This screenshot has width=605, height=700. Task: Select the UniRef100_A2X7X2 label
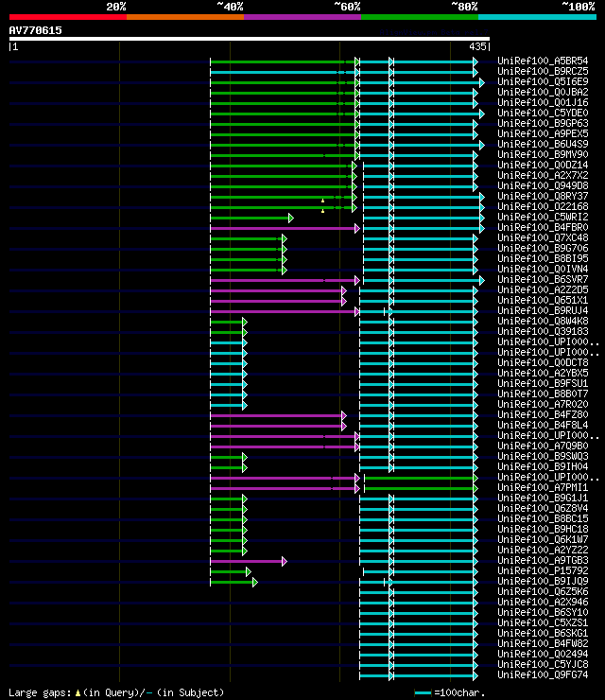(x=543, y=175)
